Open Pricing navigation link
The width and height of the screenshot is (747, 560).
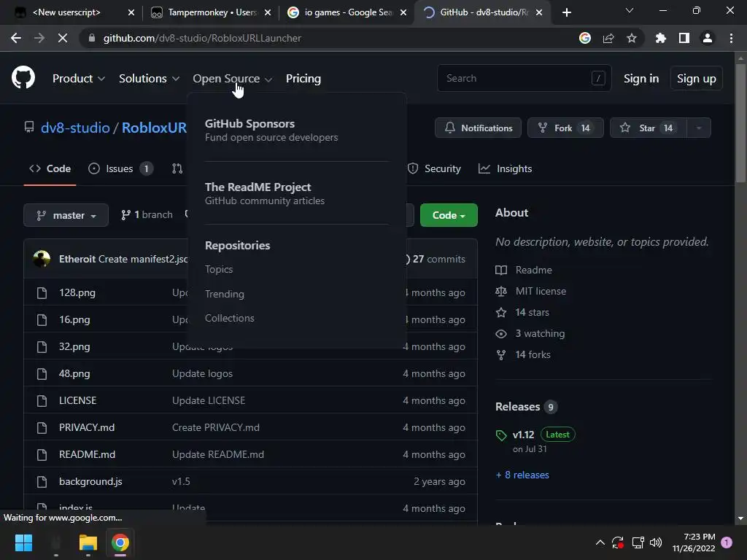tap(303, 79)
